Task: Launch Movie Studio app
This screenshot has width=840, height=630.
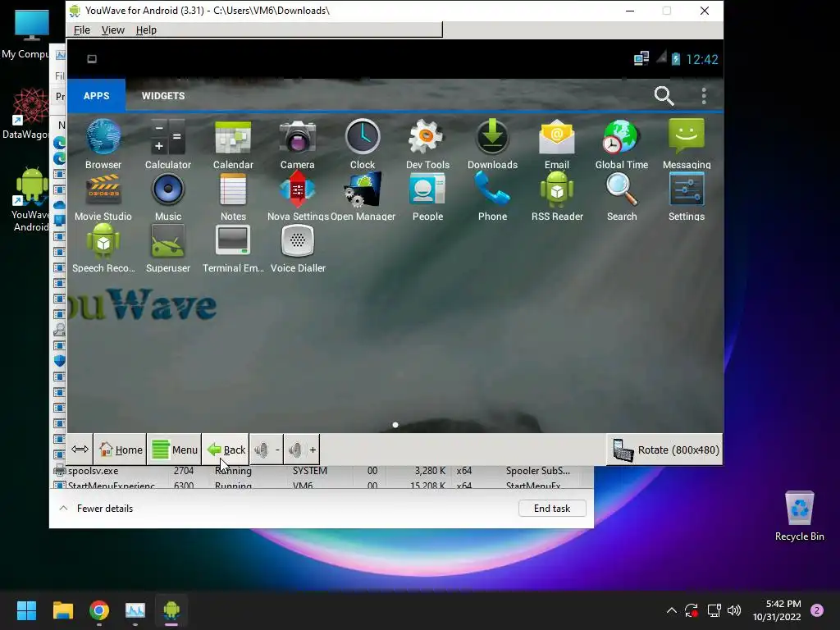Action: [103, 196]
